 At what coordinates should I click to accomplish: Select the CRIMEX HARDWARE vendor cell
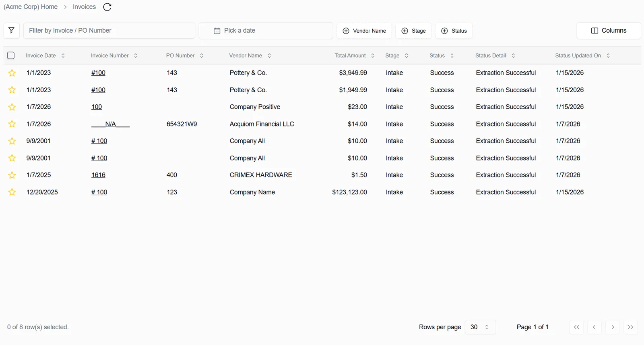(261, 175)
